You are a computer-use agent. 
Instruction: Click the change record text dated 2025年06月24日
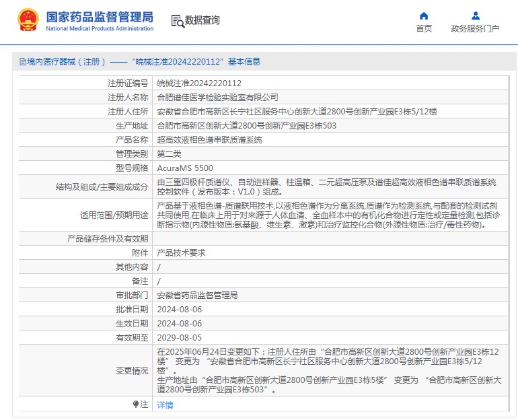tap(329, 370)
